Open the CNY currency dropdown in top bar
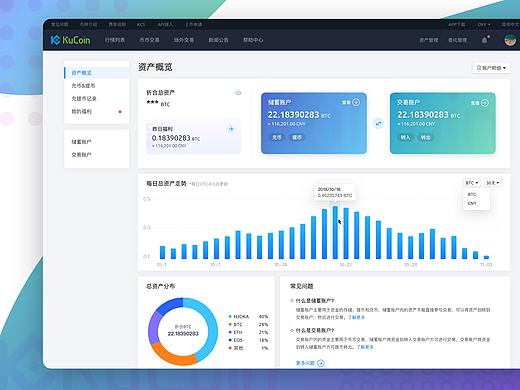The height and width of the screenshot is (390, 520). click(484, 24)
